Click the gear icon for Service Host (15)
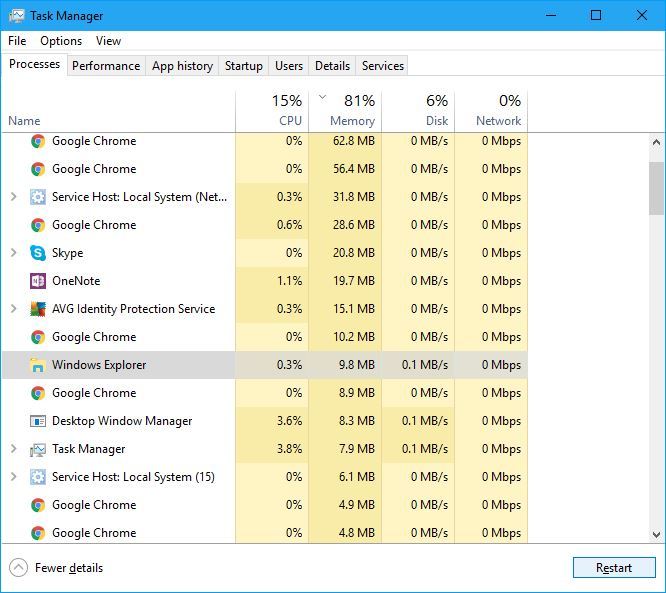Image resolution: width=666 pixels, height=593 pixels. click(x=38, y=477)
